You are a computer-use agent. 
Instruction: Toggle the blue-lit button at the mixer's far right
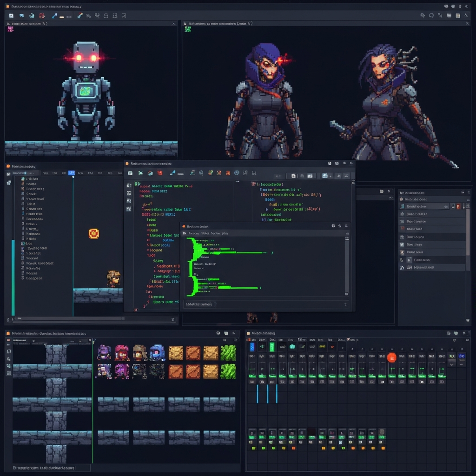coord(462,356)
